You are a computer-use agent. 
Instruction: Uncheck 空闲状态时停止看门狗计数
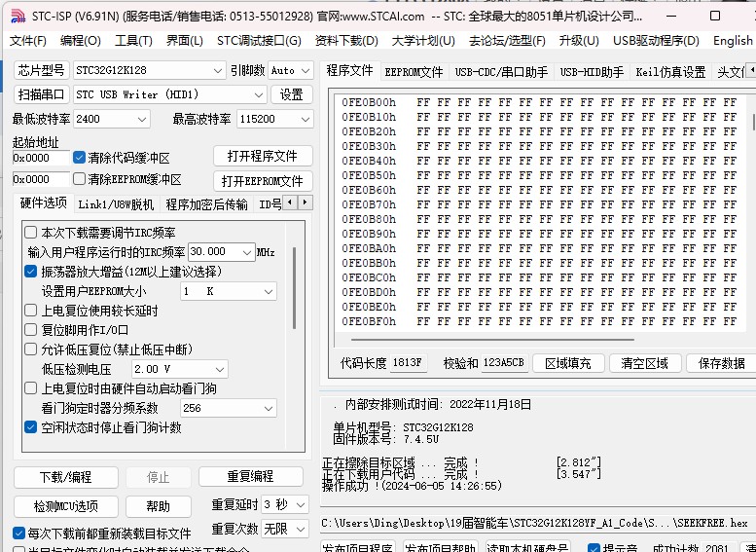(31, 427)
